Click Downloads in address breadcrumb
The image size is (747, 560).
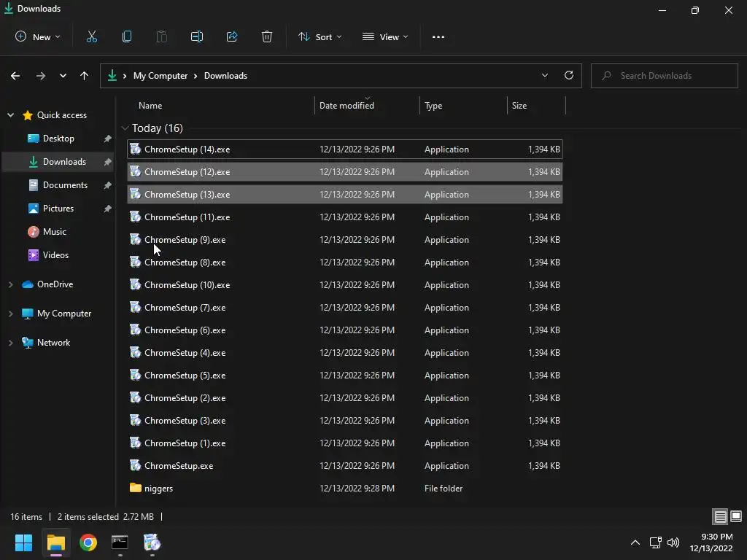(x=225, y=76)
